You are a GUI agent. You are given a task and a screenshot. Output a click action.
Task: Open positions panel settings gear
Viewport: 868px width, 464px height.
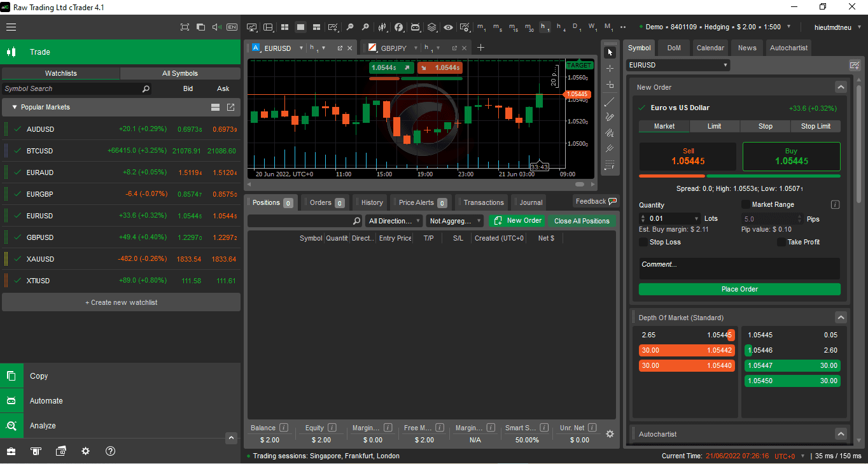tap(610, 433)
